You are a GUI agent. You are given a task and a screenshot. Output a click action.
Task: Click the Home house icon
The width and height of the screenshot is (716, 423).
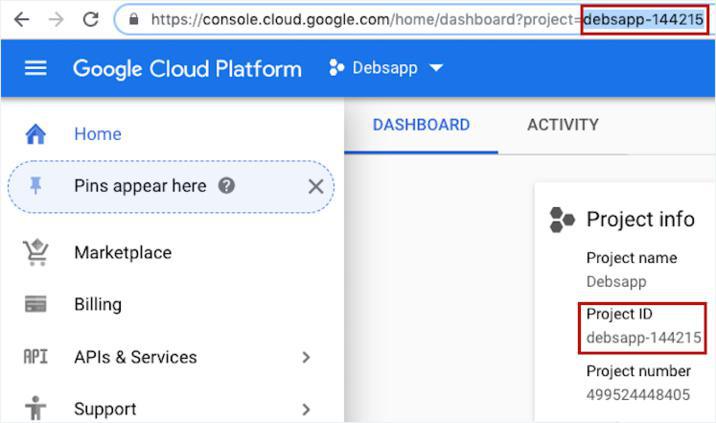(36, 134)
